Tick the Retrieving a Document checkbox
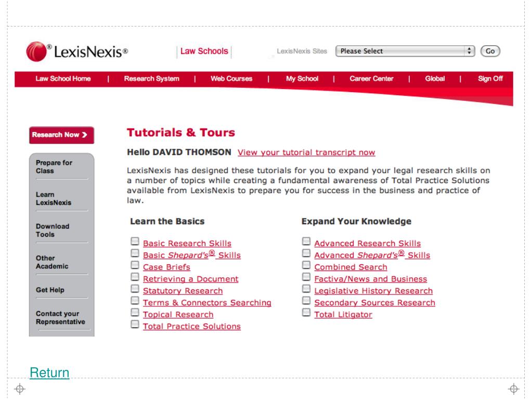 click(x=135, y=277)
